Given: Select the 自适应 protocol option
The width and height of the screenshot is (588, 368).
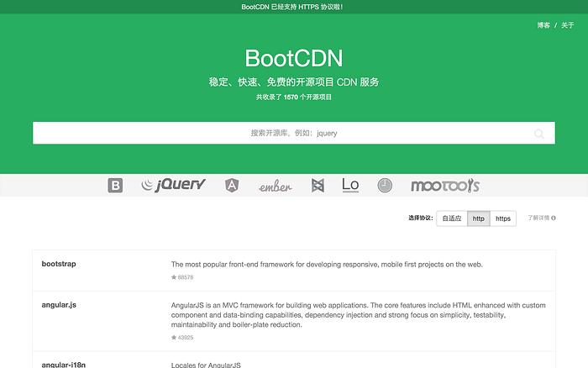Looking at the screenshot, I should coord(452,218).
